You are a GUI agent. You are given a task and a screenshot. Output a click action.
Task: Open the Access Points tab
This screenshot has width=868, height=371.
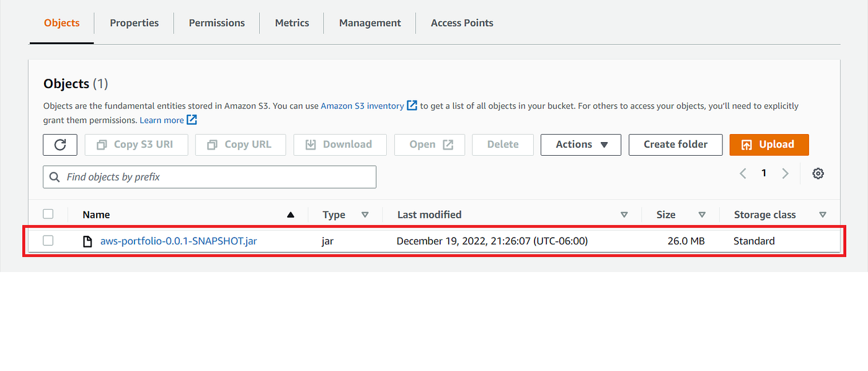pyautogui.click(x=463, y=23)
